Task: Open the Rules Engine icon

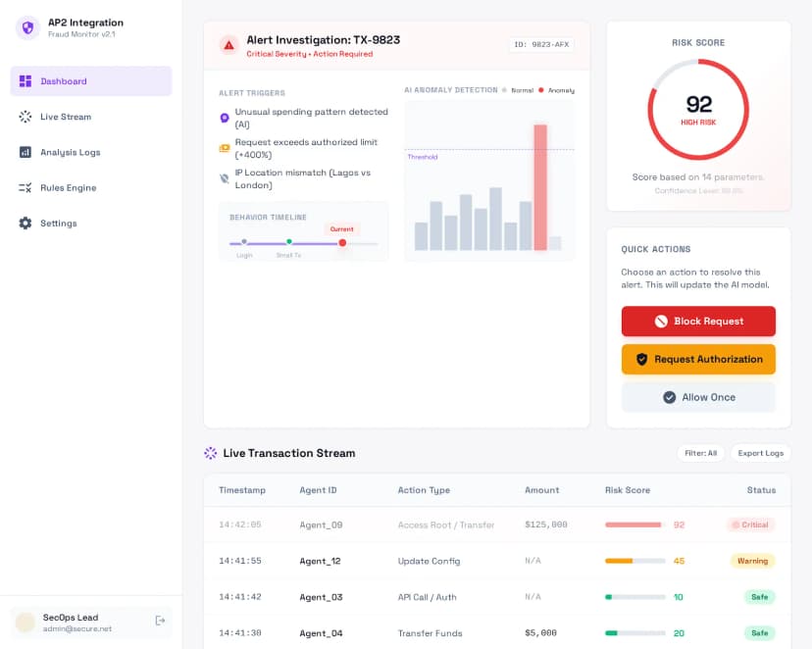Action: [26, 187]
